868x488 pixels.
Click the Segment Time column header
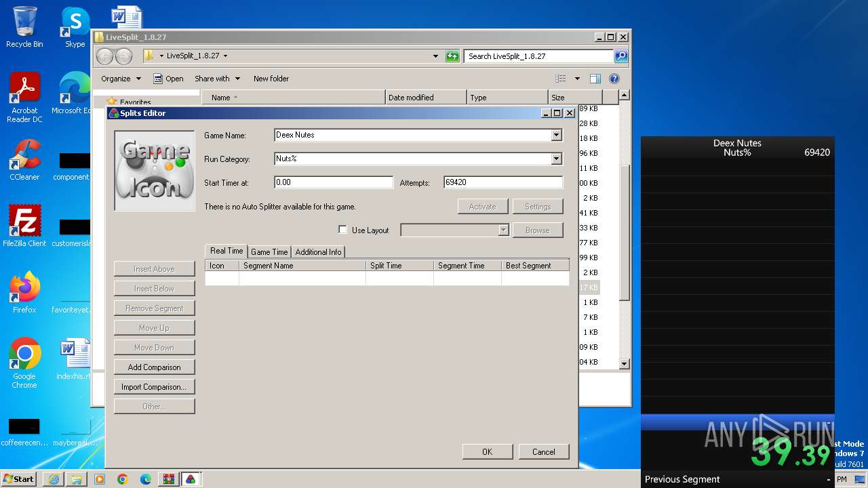pos(468,266)
